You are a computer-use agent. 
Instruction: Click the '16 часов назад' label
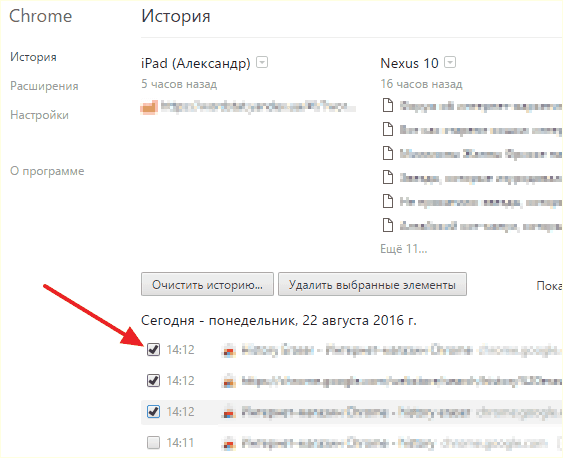coord(421,84)
